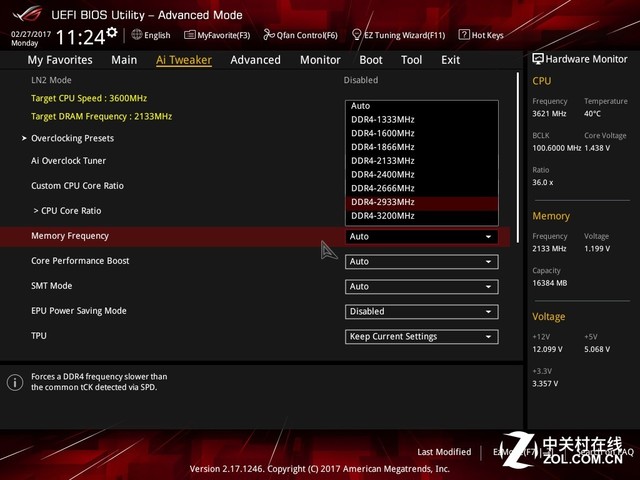Open the Exit tab
Screen dimensions: 640x480
coord(450,60)
